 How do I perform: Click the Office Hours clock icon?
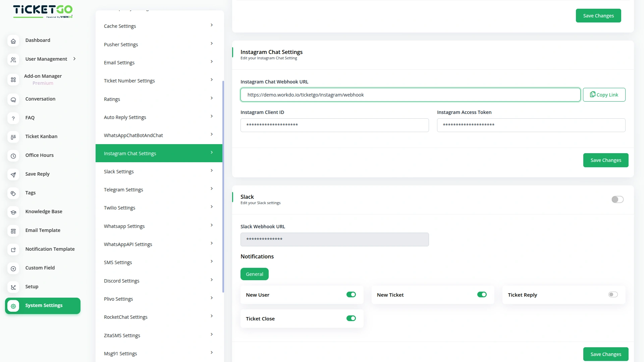pyautogui.click(x=13, y=156)
